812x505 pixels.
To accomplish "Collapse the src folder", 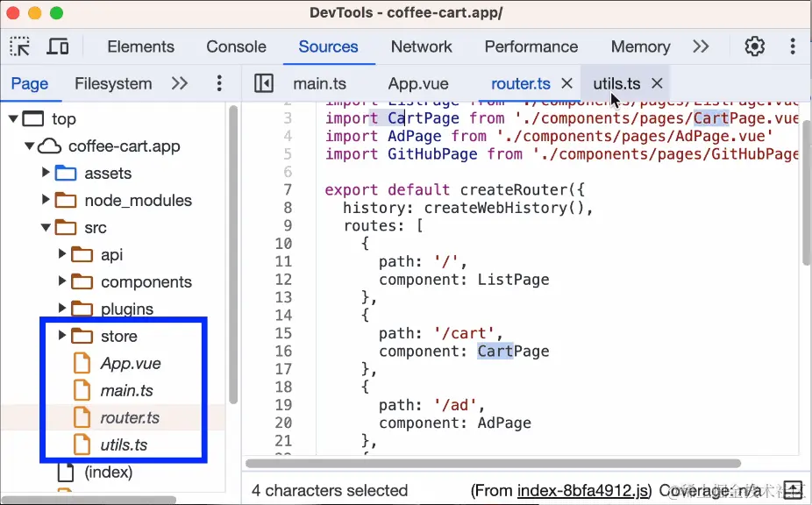I will pyautogui.click(x=45, y=227).
